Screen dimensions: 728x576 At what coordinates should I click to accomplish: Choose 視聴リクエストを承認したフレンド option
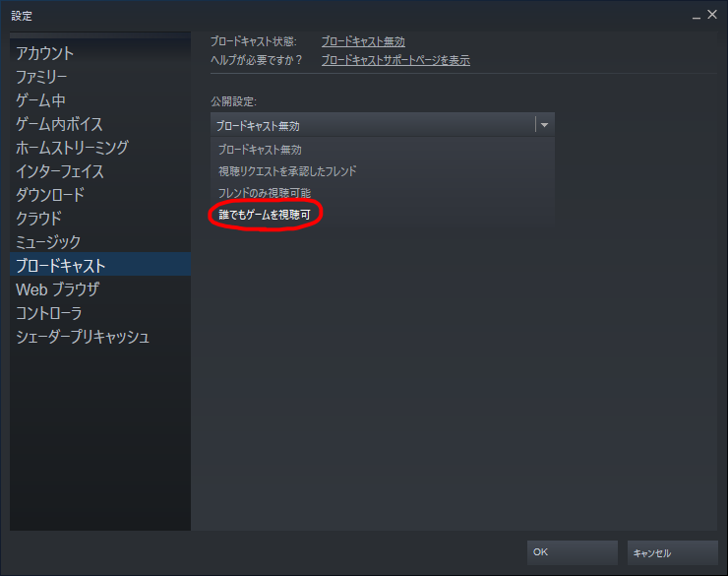coord(383,171)
